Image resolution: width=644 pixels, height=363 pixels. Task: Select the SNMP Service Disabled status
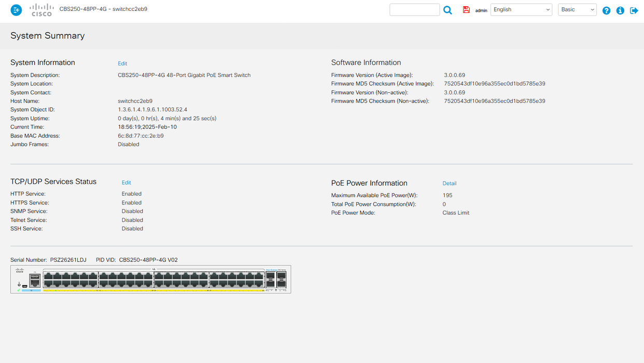(132, 212)
